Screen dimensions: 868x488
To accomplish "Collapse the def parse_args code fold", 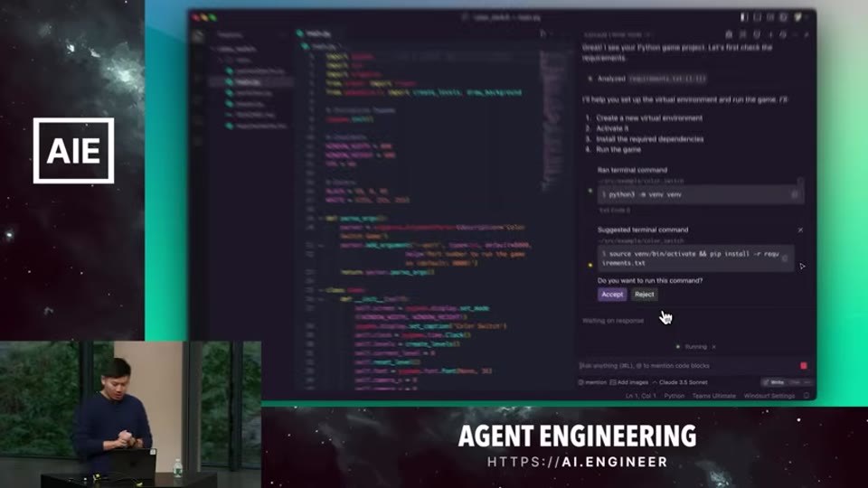I will click(320, 219).
